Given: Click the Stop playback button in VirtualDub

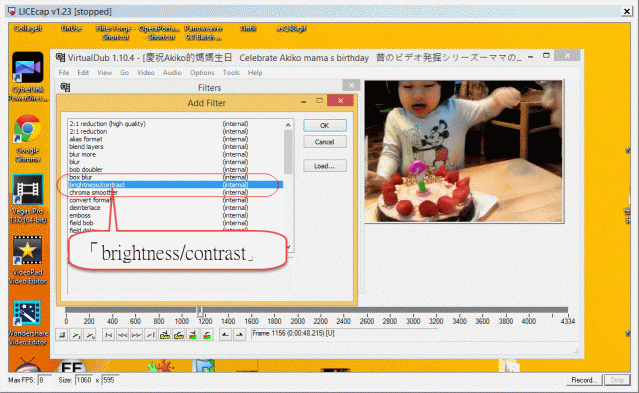Looking at the screenshot, I should point(62,335).
